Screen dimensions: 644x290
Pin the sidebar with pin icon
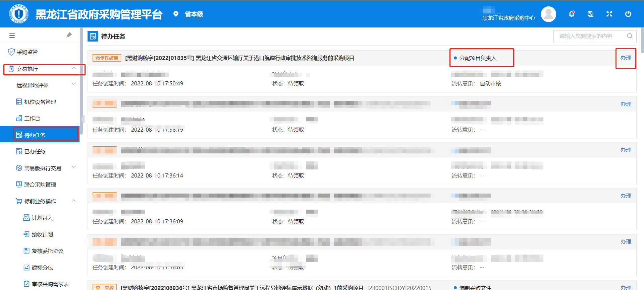click(x=69, y=35)
